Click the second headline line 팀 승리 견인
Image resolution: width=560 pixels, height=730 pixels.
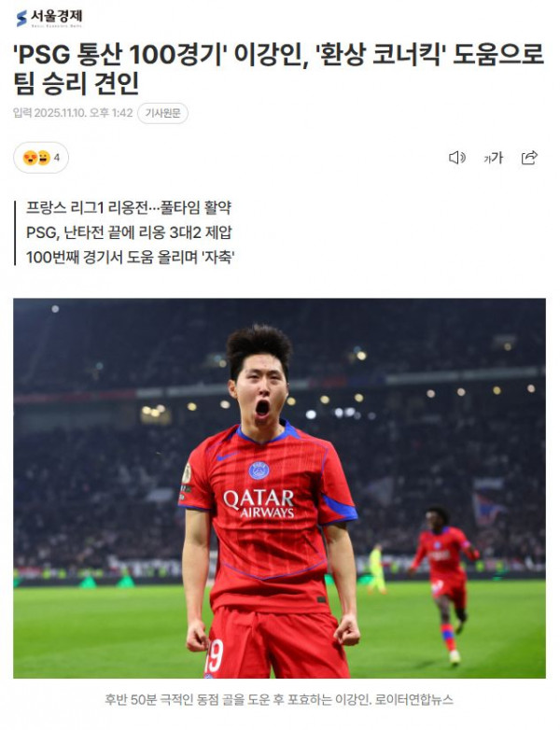[x=77, y=83]
